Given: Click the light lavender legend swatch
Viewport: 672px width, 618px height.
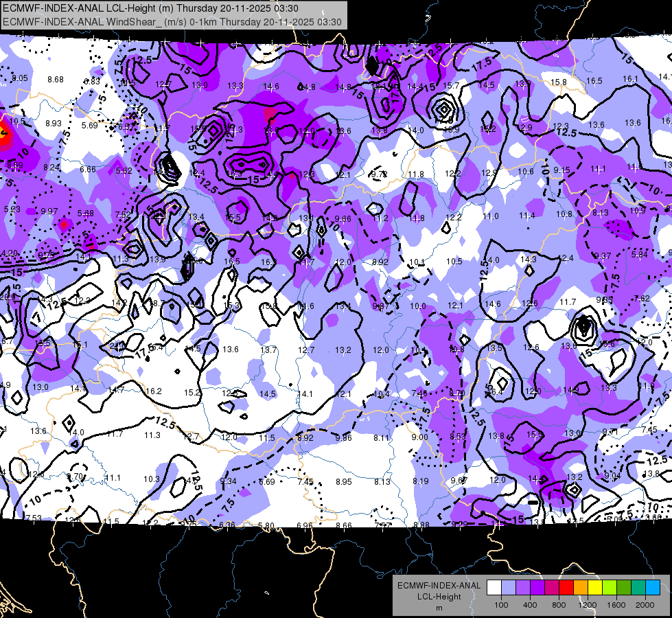Looking at the screenshot, I should [x=509, y=588].
